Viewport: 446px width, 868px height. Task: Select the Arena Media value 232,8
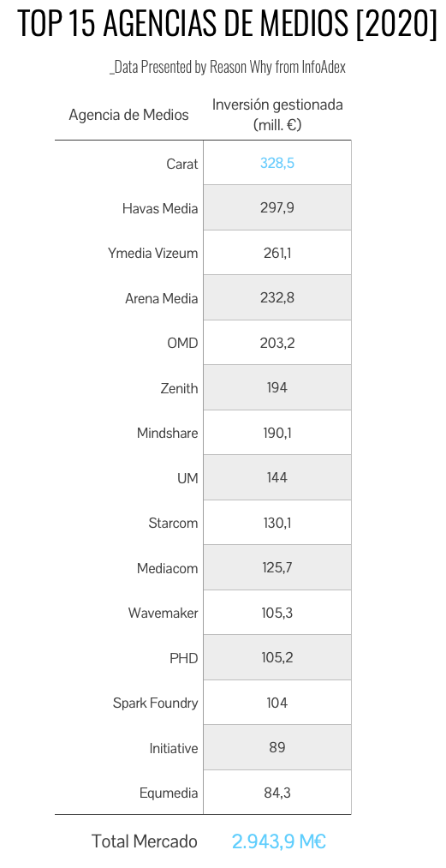coord(277,298)
